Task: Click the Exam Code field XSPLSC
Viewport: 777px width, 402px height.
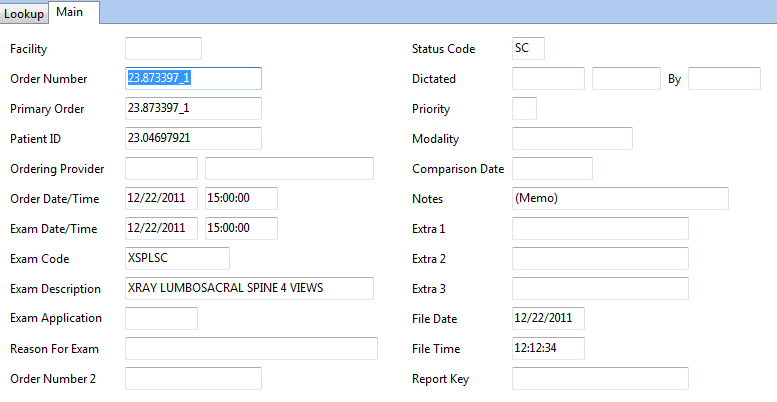Action: coord(177,258)
